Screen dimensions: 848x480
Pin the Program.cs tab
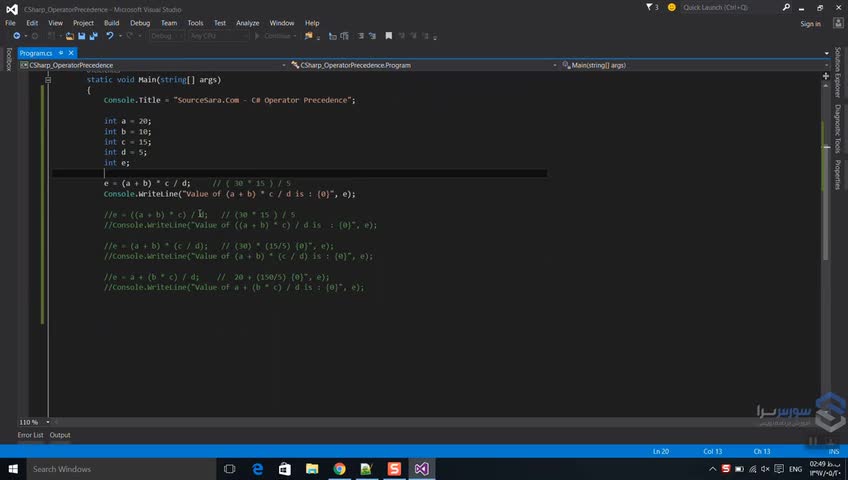[x=61, y=53]
